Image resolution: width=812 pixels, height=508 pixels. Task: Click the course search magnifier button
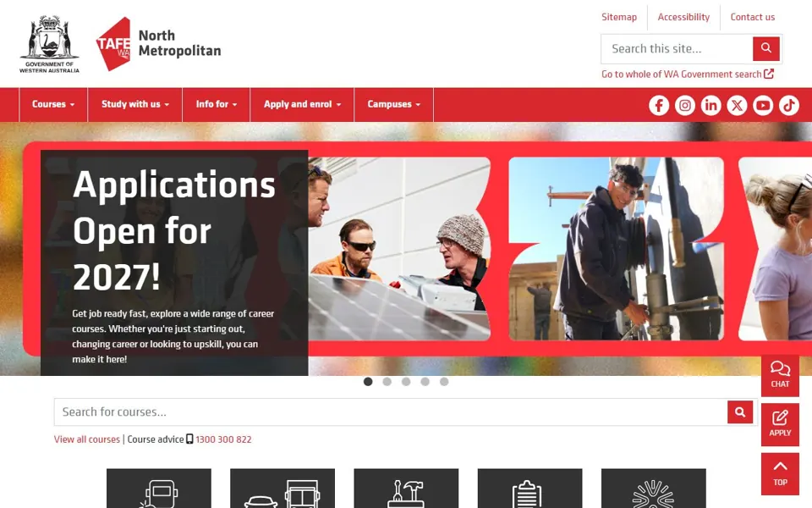[x=740, y=412]
